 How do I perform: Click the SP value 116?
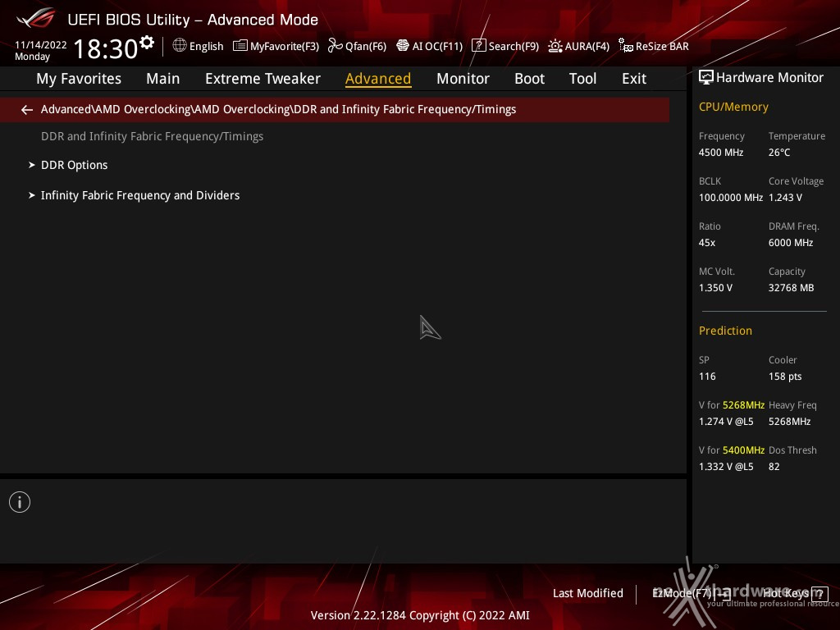click(707, 377)
